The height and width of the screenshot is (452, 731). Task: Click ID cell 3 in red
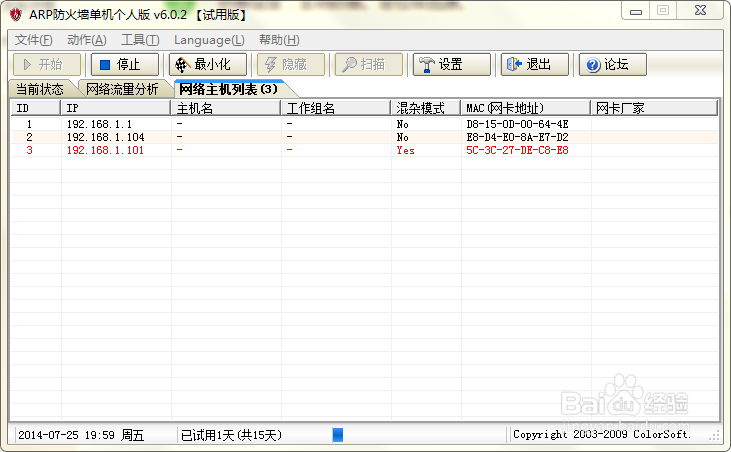tap(29, 150)
